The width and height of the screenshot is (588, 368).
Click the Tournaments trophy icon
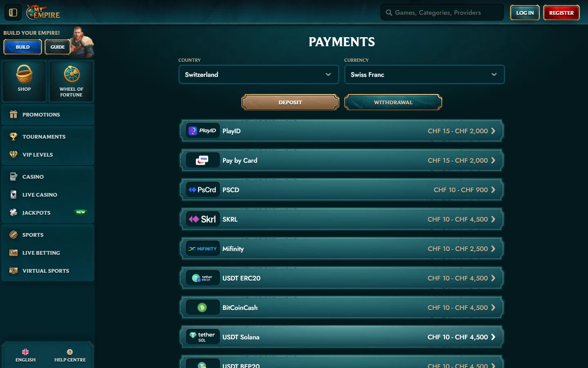tap(13, 137)
